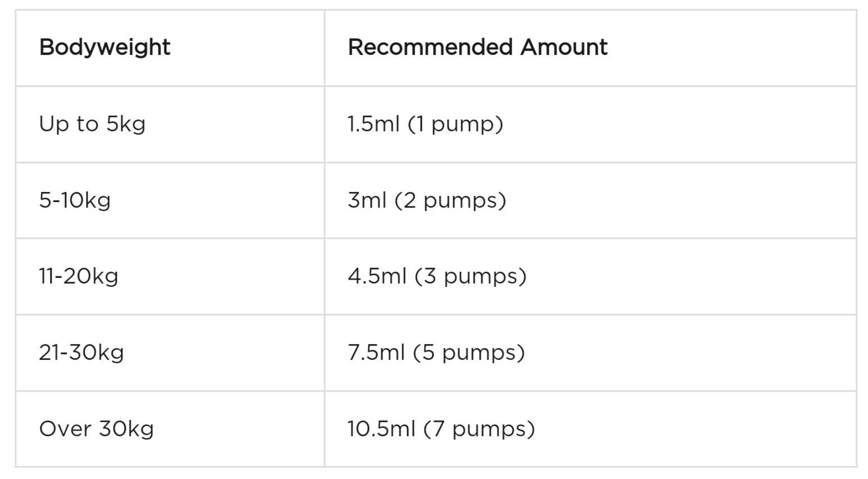Click the Bodyweight column header
The height and width of the screenshot is (479, 868).
[104, 47]
